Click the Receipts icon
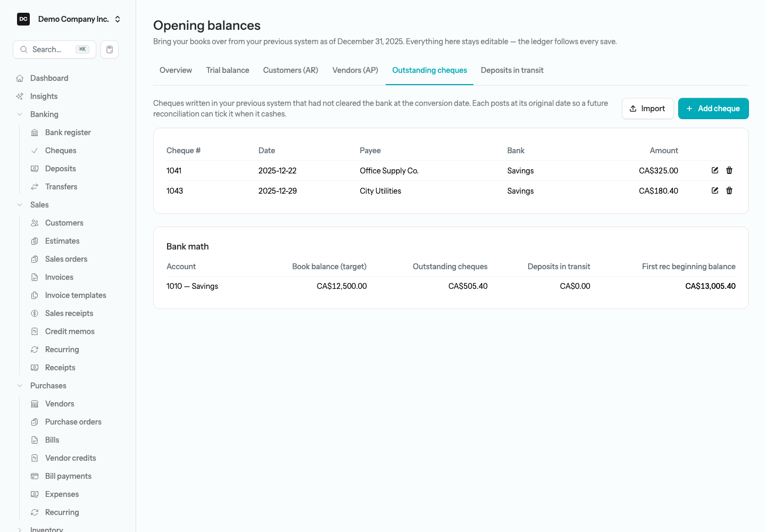 pyautogui.click(x=35, y=368)
